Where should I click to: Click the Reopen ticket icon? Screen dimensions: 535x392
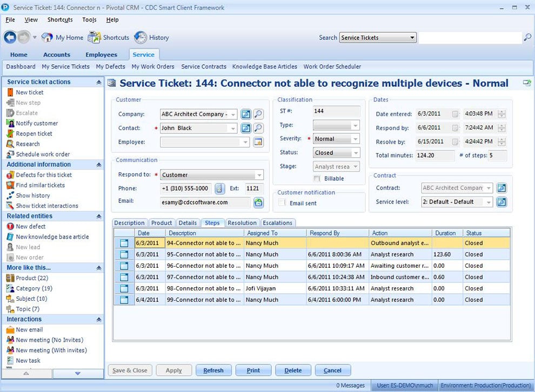[10, 133]
